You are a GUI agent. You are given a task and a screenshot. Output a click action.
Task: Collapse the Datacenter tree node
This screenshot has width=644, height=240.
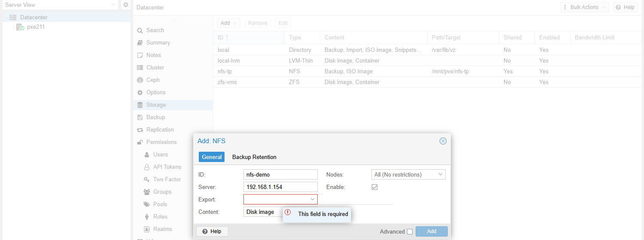(x=6, y=18)
